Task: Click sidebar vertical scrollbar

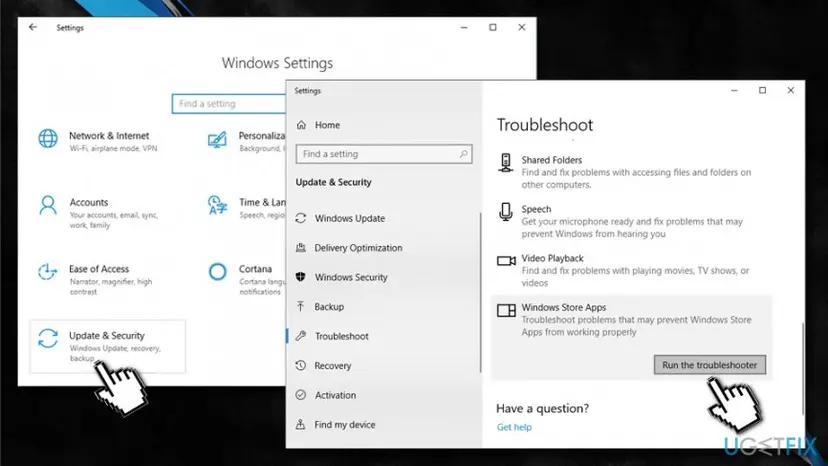Action: point(480,292)
